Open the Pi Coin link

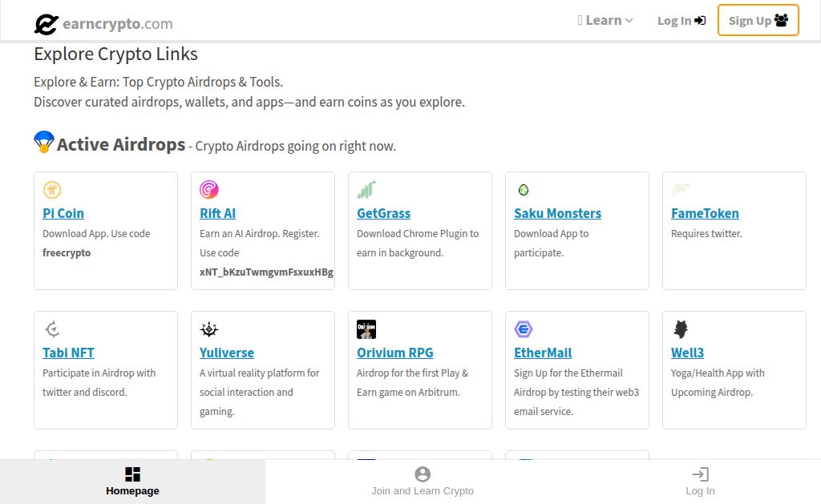tap(63, 213)
